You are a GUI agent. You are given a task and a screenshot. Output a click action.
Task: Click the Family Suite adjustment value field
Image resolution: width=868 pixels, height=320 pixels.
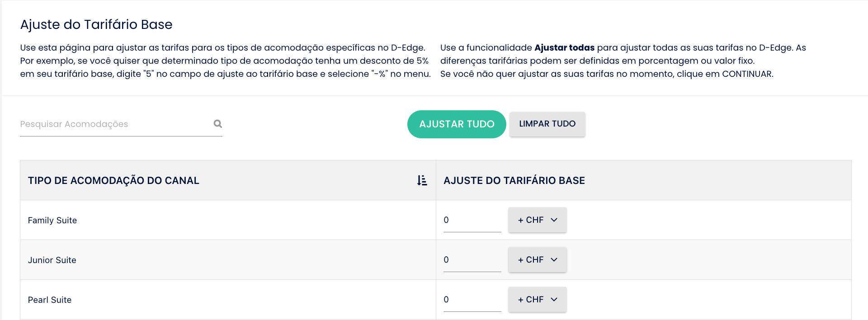coord(472,220)
